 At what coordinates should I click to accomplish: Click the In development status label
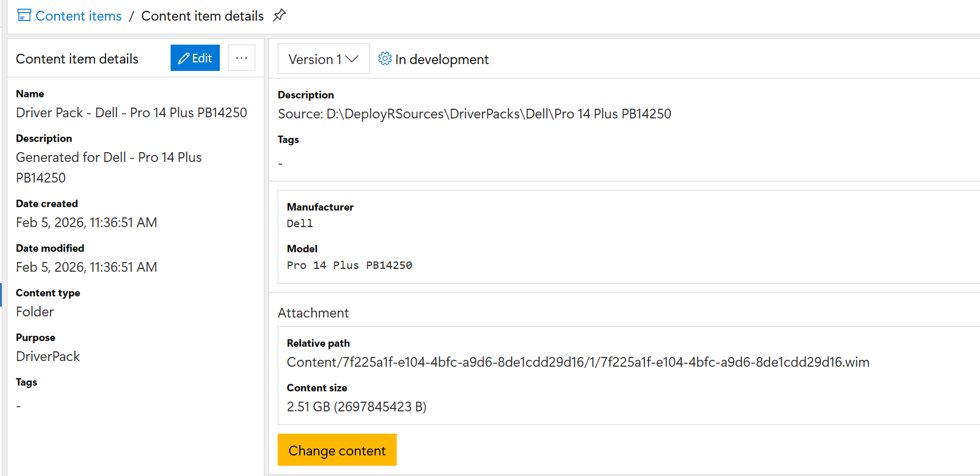[x=442, y=59]
